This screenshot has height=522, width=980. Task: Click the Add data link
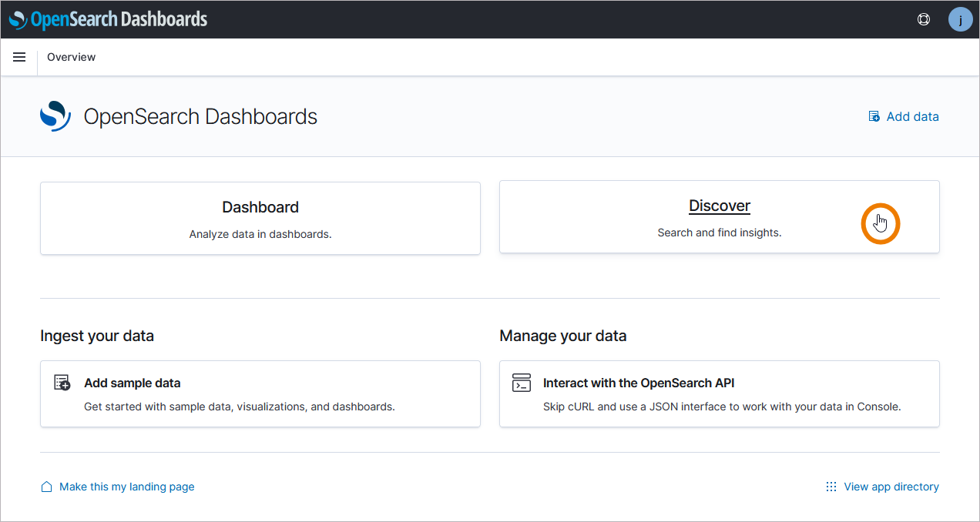pyautogui.click(x=912, y=117)
